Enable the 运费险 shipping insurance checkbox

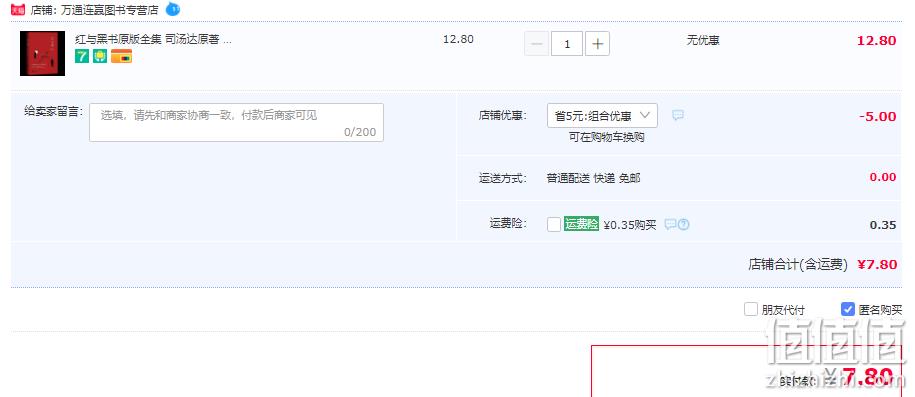[554, 224]
